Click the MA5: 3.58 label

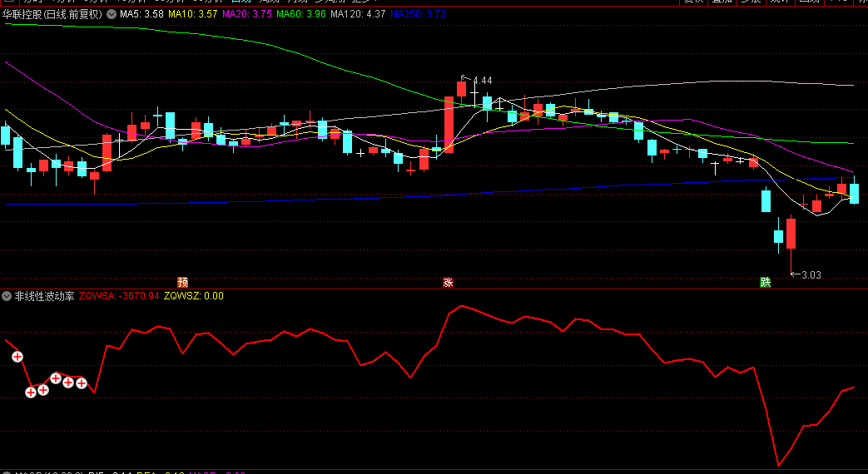tap(141, 14)
